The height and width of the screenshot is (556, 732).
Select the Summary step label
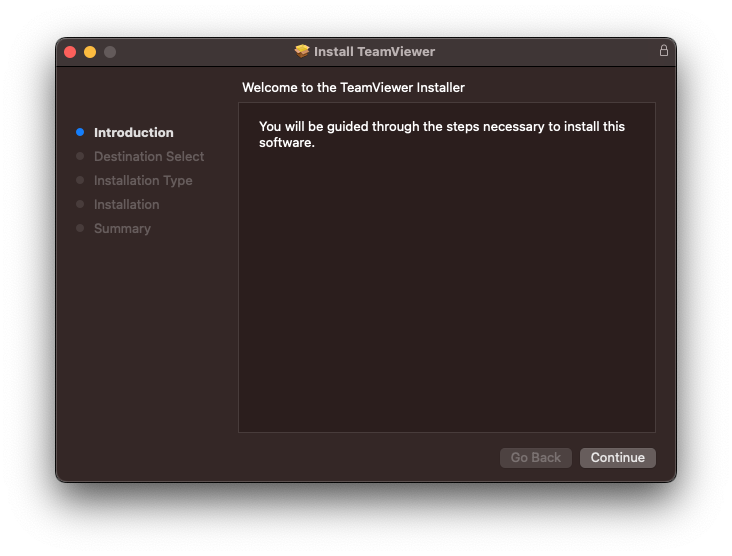[x=122, y=229]
